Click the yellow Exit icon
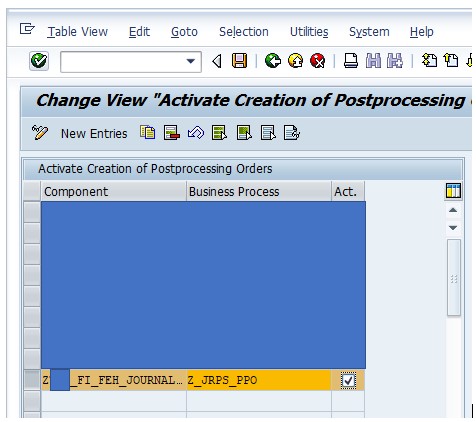476x422 pixels. click(x=295, y=61)
